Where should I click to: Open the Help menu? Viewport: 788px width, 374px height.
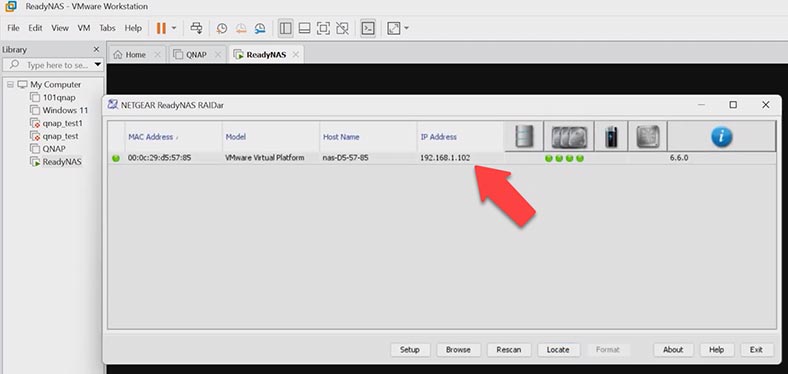133,28
